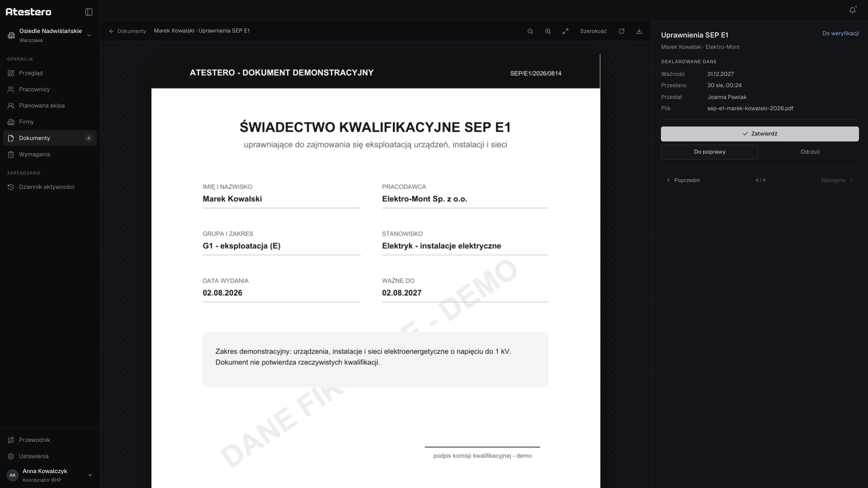The height and width of the screenshot is (488, 868).
Task: Navigate to Firmy
Action: [50, 122]
